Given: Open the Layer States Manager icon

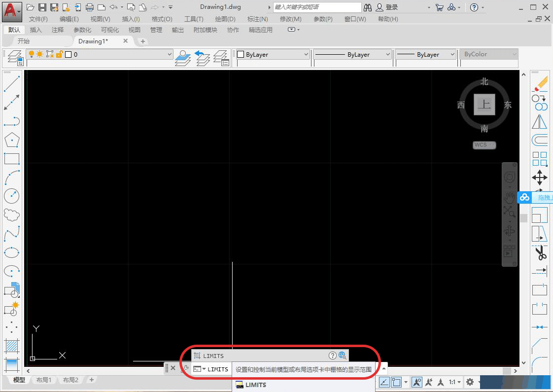Looking at the screenshot, I should pyautogui.click(x=221, y=58).
